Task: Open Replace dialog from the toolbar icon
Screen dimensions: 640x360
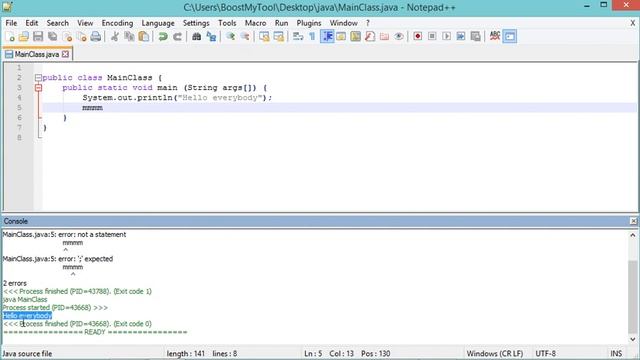Action: pos(211,37)
